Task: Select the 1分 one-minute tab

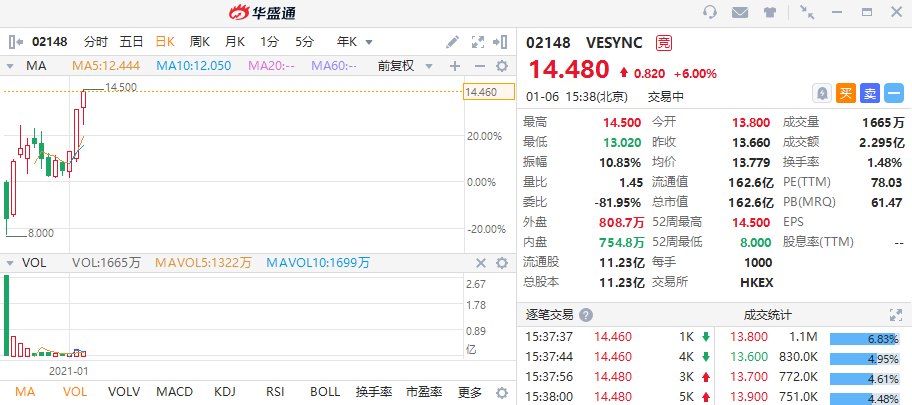Action: (269, 42)
